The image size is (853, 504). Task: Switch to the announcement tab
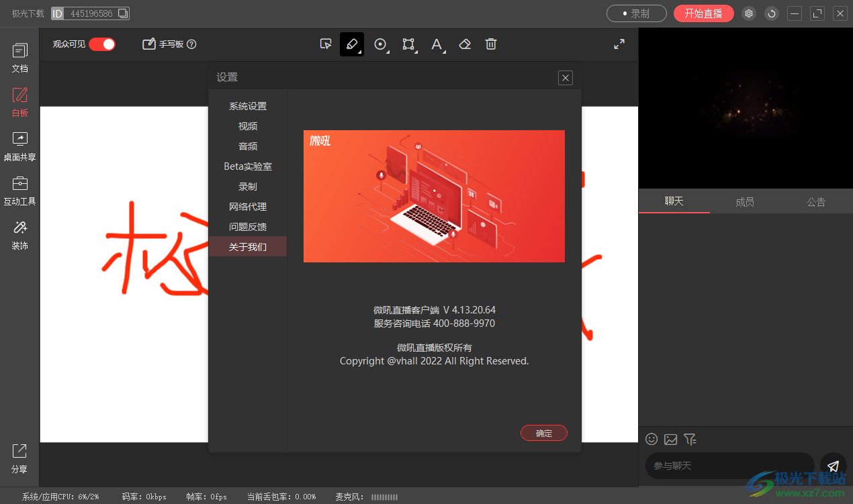(x=816, y=201)
